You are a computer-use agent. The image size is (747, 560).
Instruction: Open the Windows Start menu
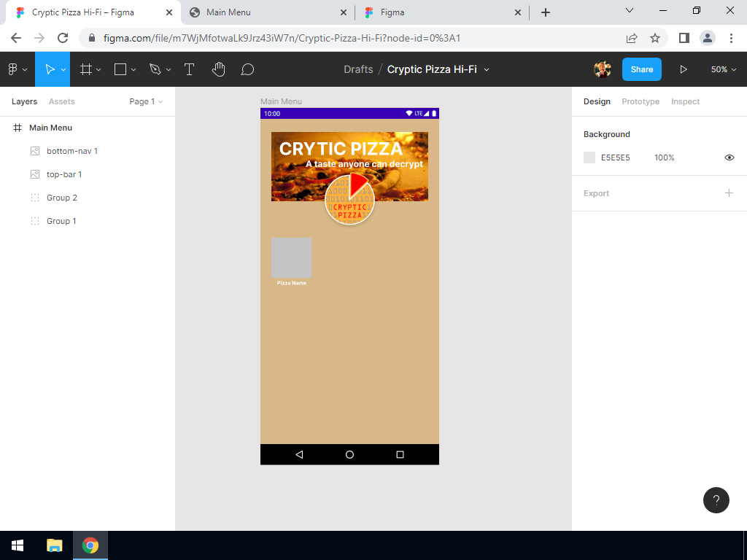click(x=18, y=545)
